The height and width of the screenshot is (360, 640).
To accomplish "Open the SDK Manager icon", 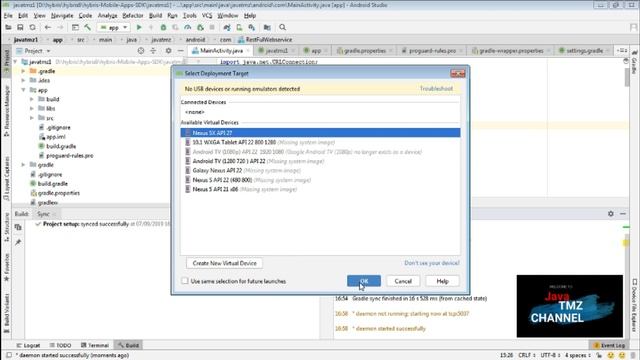I will (252, 27).
